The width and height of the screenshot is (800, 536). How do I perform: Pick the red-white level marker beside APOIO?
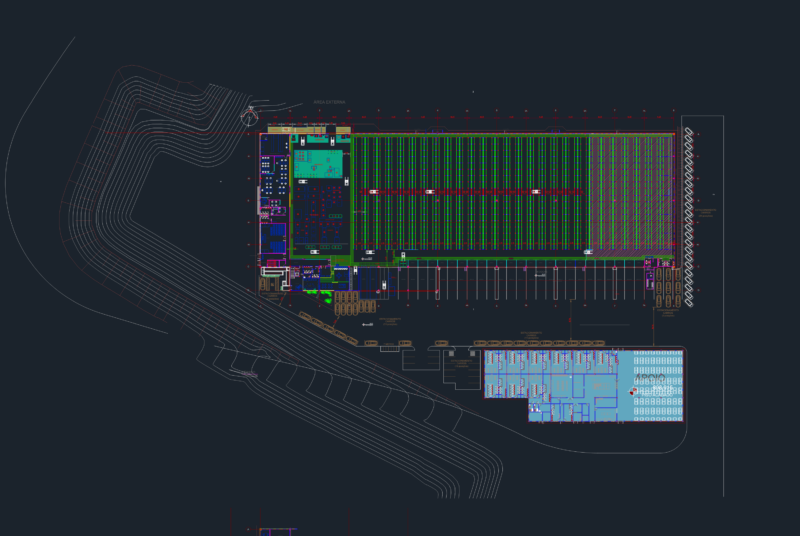[x=633, y=392]
